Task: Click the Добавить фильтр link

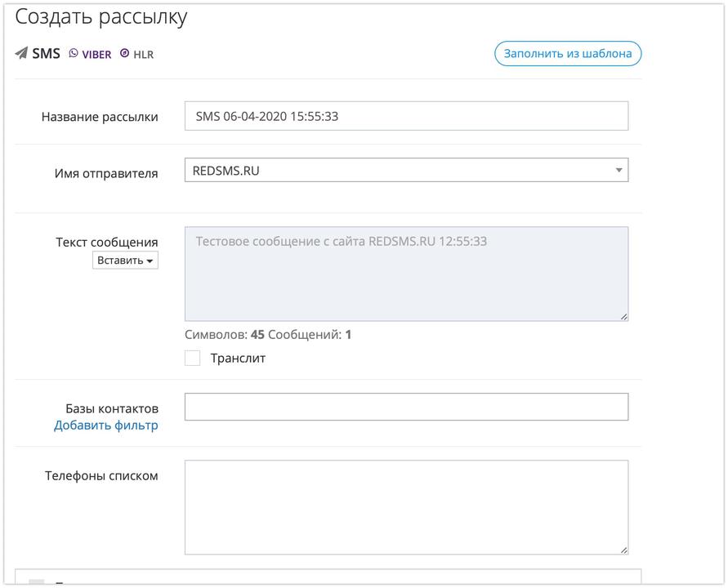Action: coord(106,425)
